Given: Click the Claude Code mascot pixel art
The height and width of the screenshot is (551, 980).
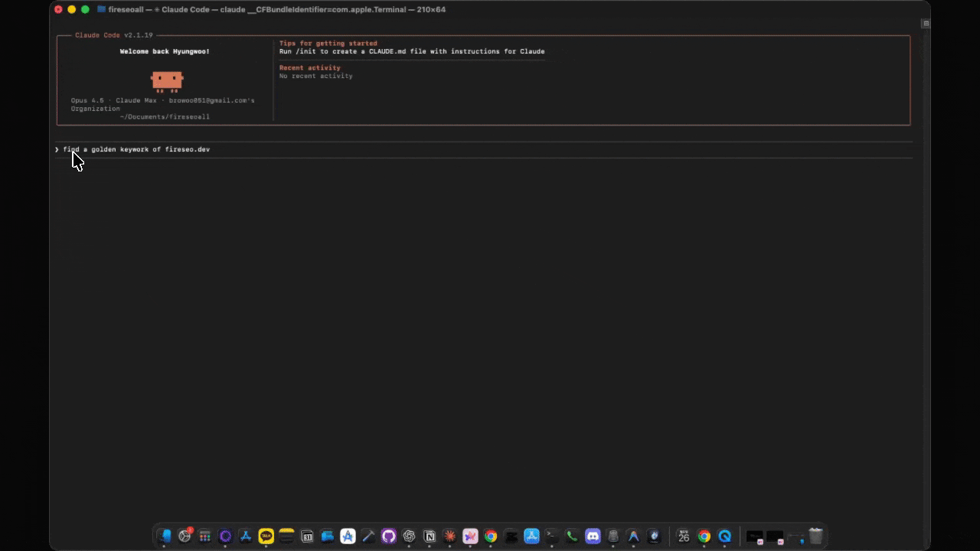Looking at the screenshot, I should [x=167, y=80].
